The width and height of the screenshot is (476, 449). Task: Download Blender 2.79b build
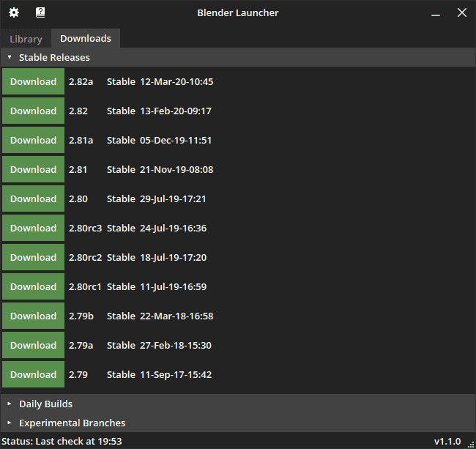[x=34, y=316]
